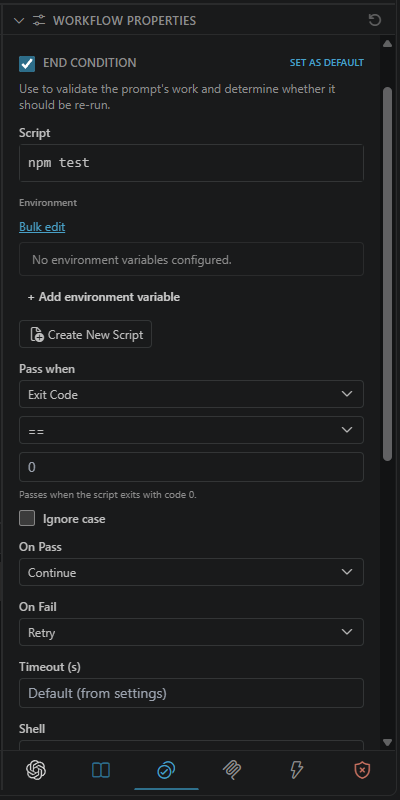Select the checkmark end condition tab

coord(166,770)
